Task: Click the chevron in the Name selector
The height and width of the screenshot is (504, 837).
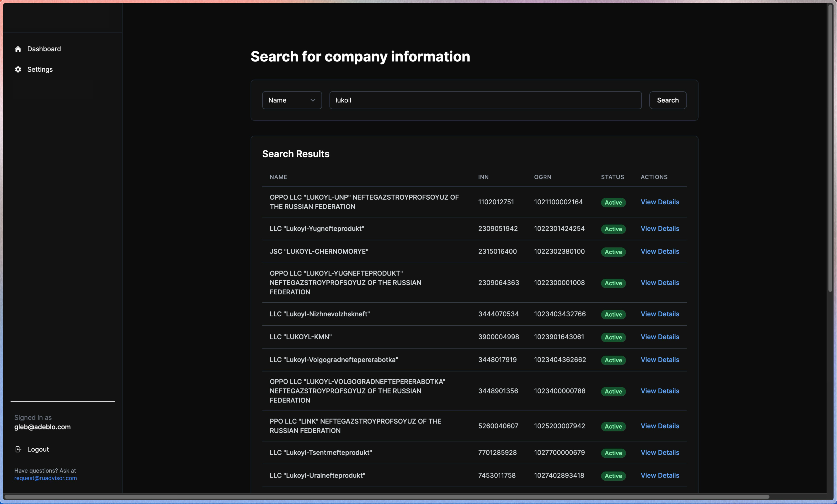Action: tap(313, 100)
